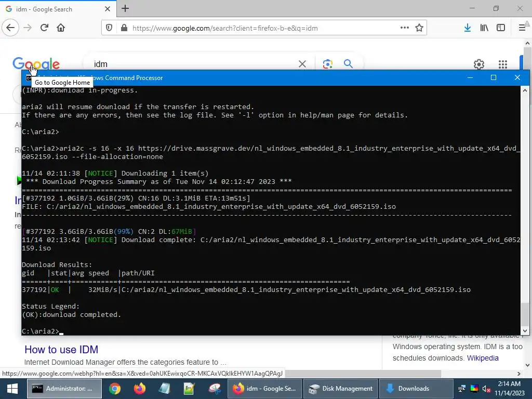This screenshot has height=399, width=532.
Task: Open the taskbar clock showing 2:14 AM
Action: (x=509, y=389)
